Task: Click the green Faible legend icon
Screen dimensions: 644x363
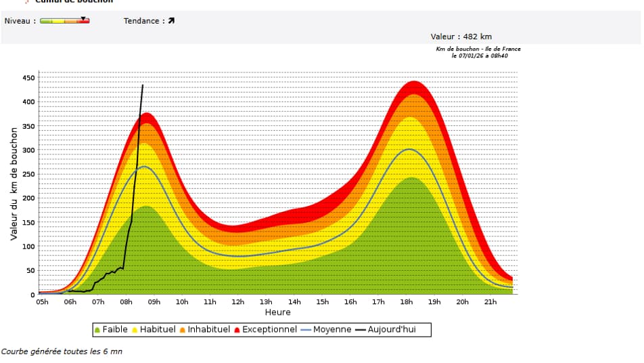Action: click(x=97, y=330)
